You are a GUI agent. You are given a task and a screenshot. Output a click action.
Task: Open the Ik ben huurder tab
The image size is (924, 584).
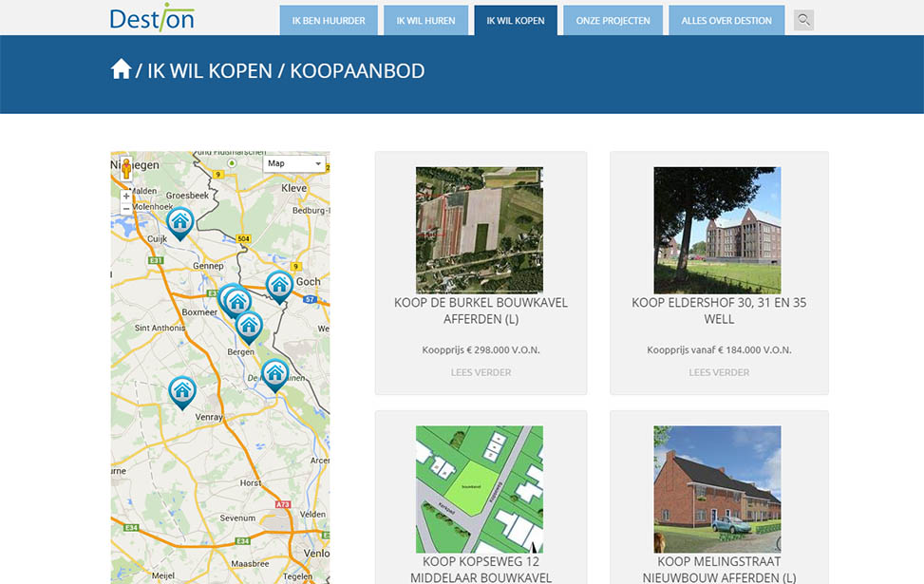click(329, 20)
